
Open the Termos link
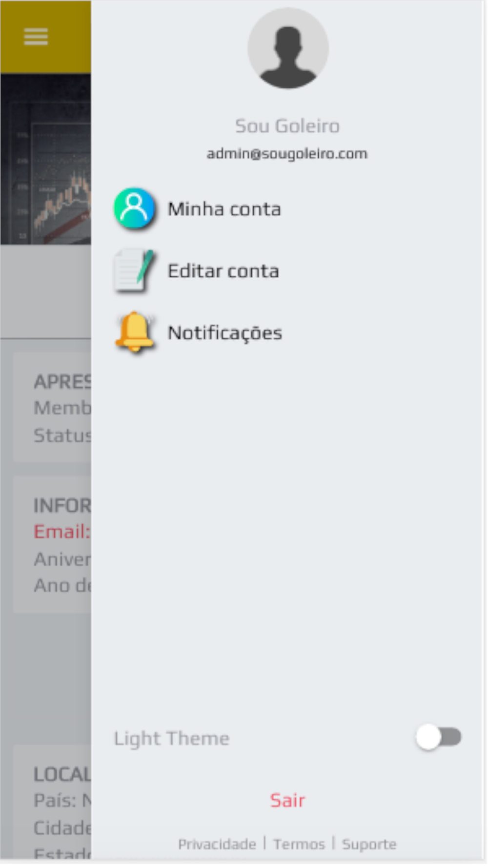click(x=299, y=844)
